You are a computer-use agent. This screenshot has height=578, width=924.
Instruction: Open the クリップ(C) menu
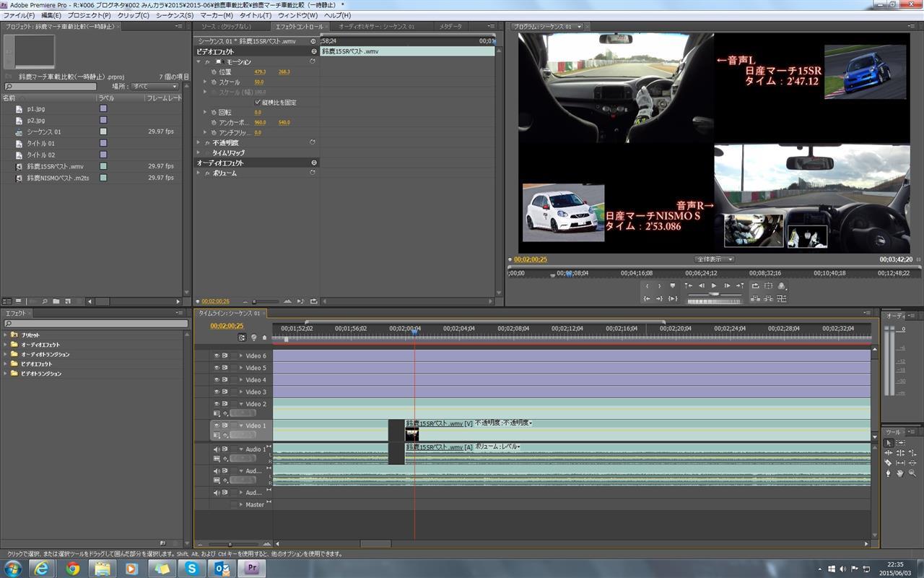pyautogui.click(x=133, y=15)
